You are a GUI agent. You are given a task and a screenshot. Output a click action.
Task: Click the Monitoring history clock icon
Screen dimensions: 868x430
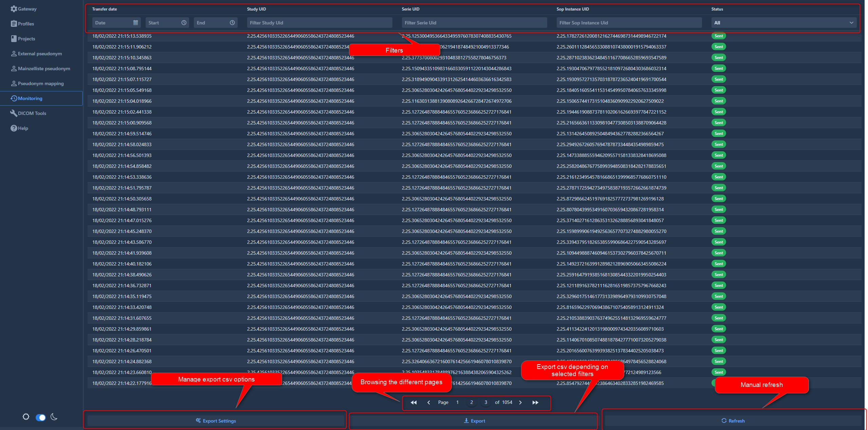click(x=14, y=98)
